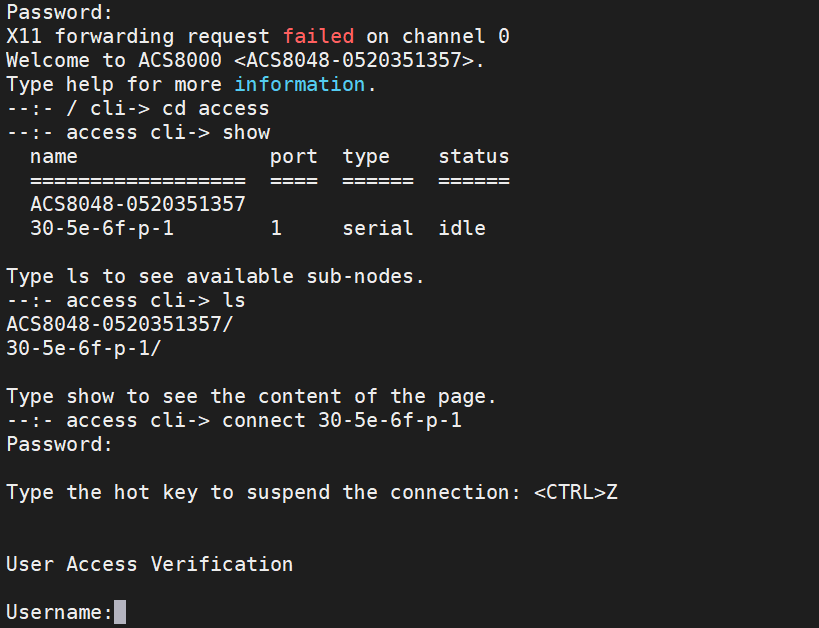Screen dimensions: 819x628
Task: Click the cyan word "information"
Action: pos(300,84)
